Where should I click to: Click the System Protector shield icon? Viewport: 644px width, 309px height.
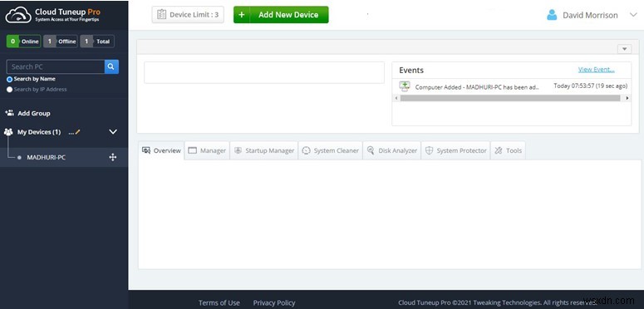[430, 150]
